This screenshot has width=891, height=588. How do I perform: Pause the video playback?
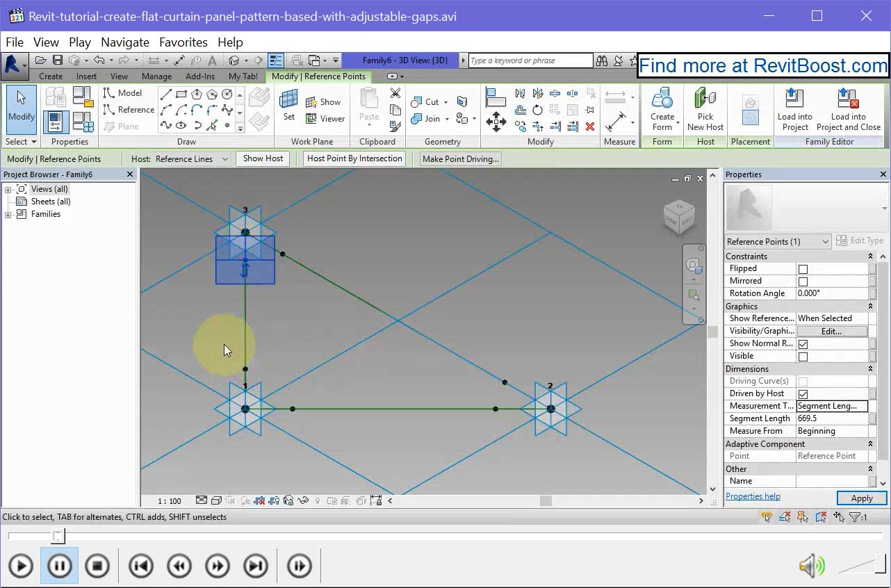(59, 565)
